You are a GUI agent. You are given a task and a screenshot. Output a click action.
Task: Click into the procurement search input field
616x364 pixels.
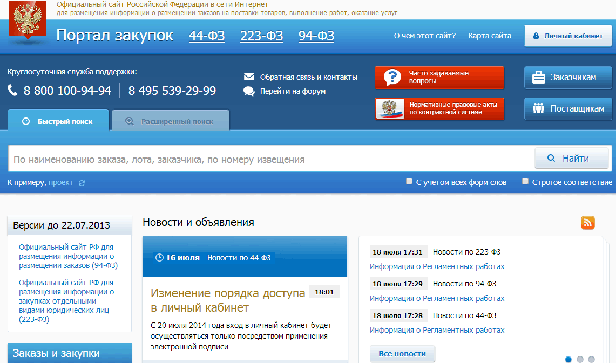point(270,160)
